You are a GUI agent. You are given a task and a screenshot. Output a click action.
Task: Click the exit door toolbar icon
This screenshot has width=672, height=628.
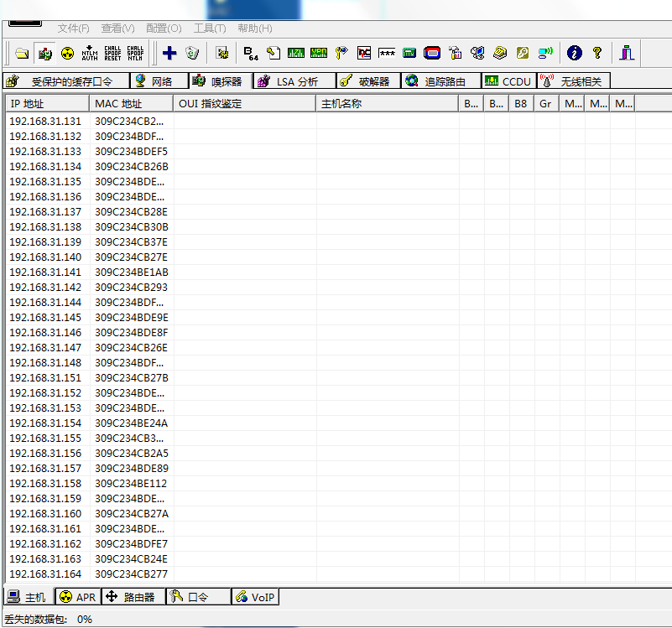click(x=627, y=53)
